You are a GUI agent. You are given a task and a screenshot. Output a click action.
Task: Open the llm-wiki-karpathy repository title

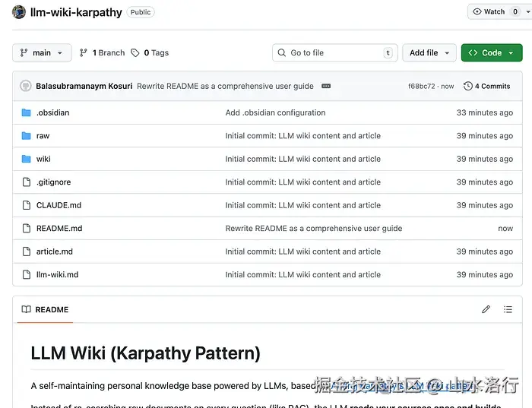pyautogui.click(x=76, y=12)
